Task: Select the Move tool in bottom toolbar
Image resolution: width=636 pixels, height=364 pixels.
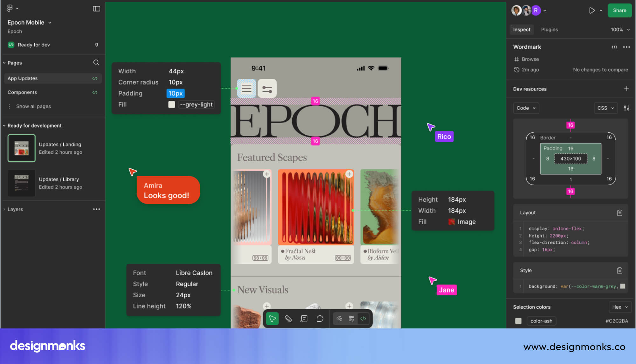Action: pyautogui.click(x=272, y=319)
